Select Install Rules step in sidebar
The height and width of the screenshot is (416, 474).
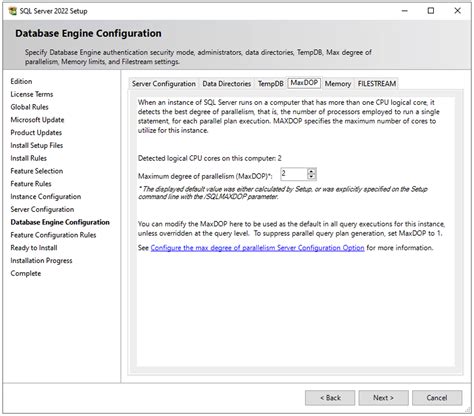pyautogui.click(x=28, y=158)
